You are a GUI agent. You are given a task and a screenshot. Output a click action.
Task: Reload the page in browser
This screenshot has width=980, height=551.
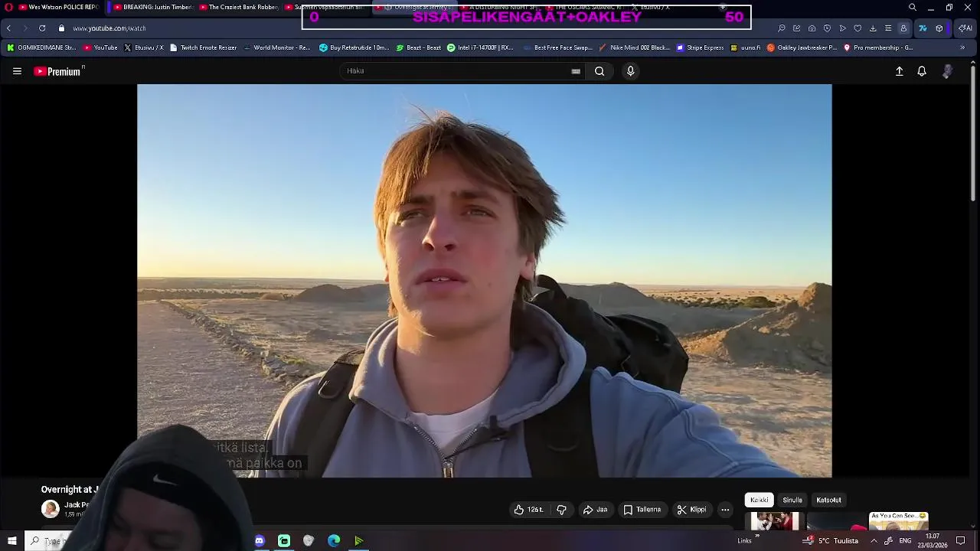[x=42, y=28]
